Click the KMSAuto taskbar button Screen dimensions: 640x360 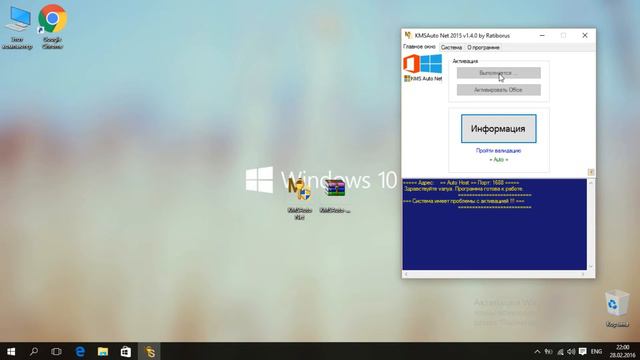coord(149,351)
